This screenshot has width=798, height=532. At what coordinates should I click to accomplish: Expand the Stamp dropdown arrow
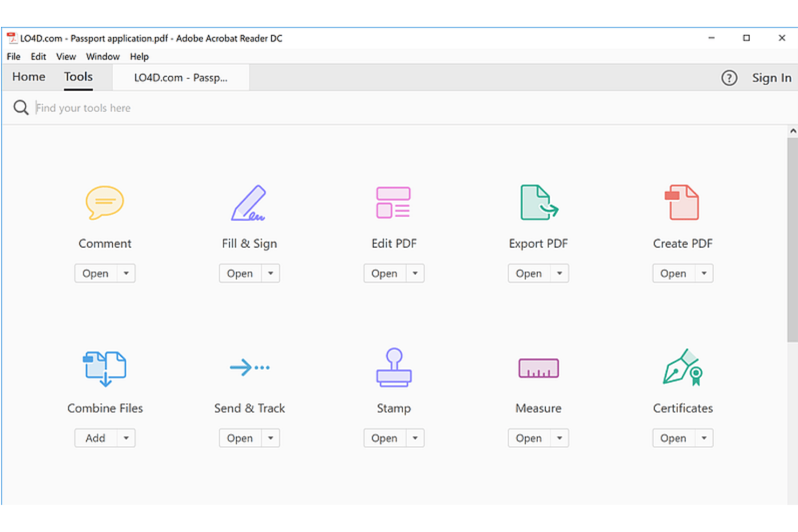point(415,438)
